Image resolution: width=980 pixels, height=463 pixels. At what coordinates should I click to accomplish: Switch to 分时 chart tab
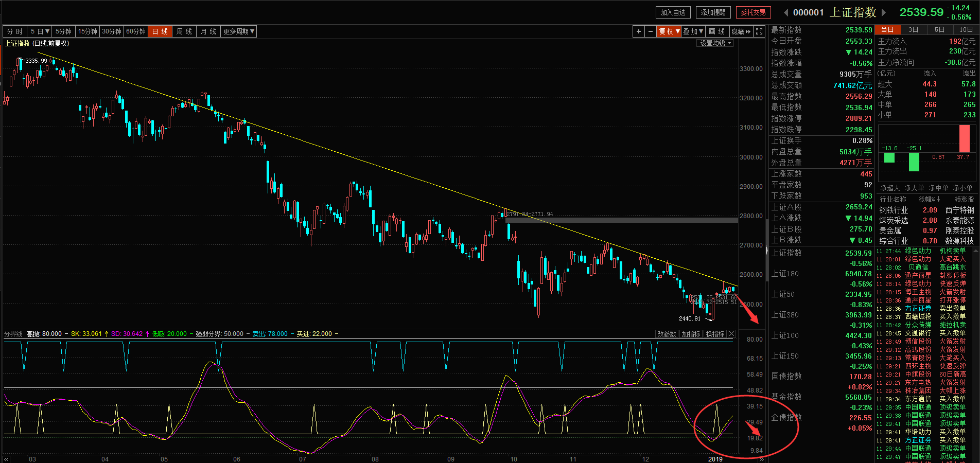15,31
